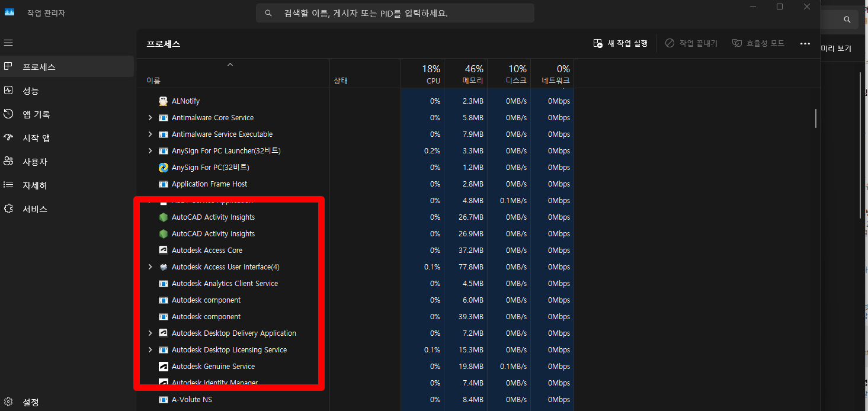This screenshot has height=411, width=868.
Task: Open the 성능 performance tab
Action: [67, 90]
